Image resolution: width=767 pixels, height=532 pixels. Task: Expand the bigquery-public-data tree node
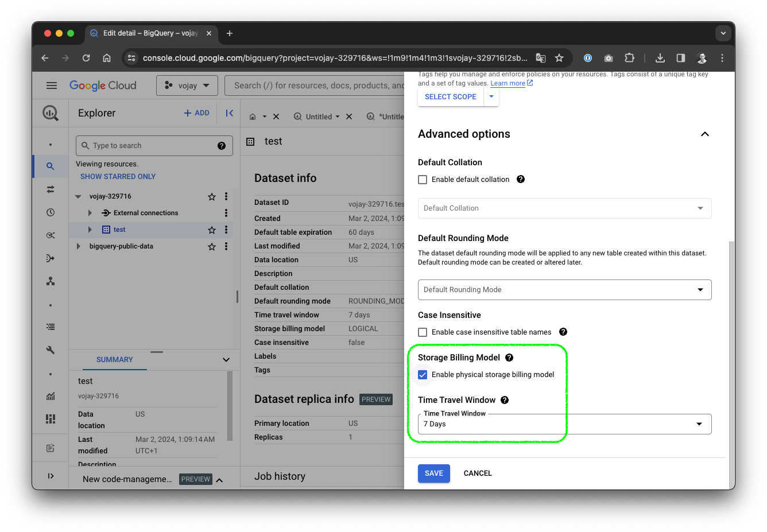coord(79,246)
